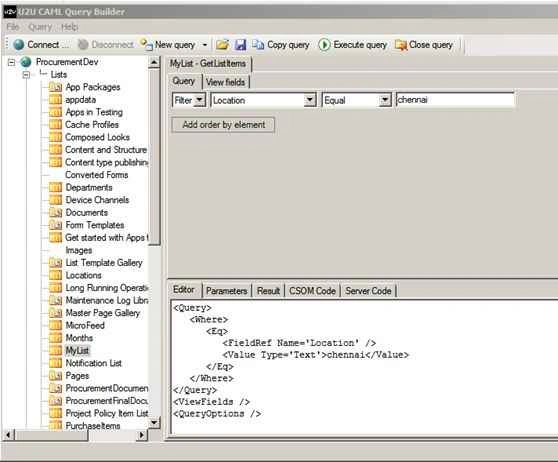Open the Filter dropdown
558x462 pixels.
pos(200,100)
